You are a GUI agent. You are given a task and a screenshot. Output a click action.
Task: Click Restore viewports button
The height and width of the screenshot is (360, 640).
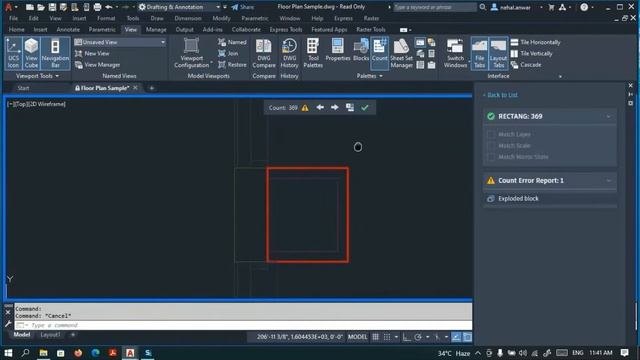click(232, 64)
